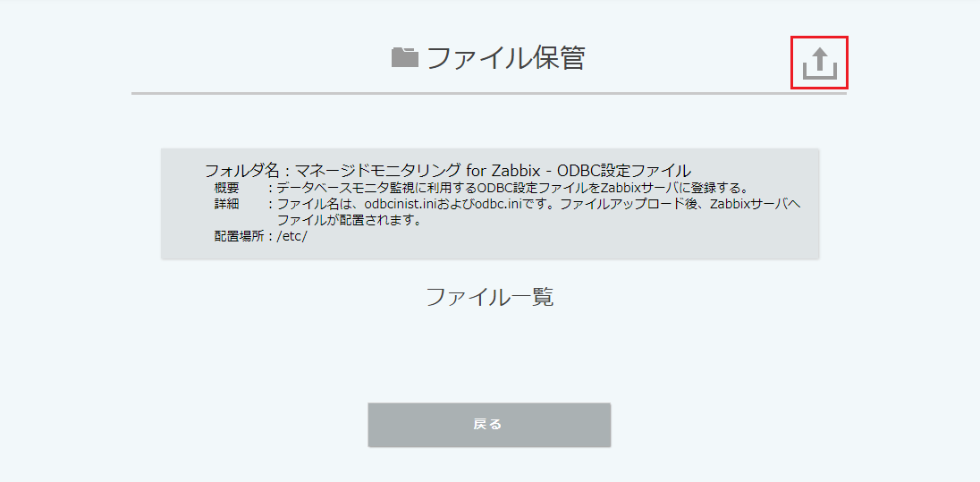Screen dimensions: 980x482
Task: Click the 詳細 label
Action: pos(226,205)
